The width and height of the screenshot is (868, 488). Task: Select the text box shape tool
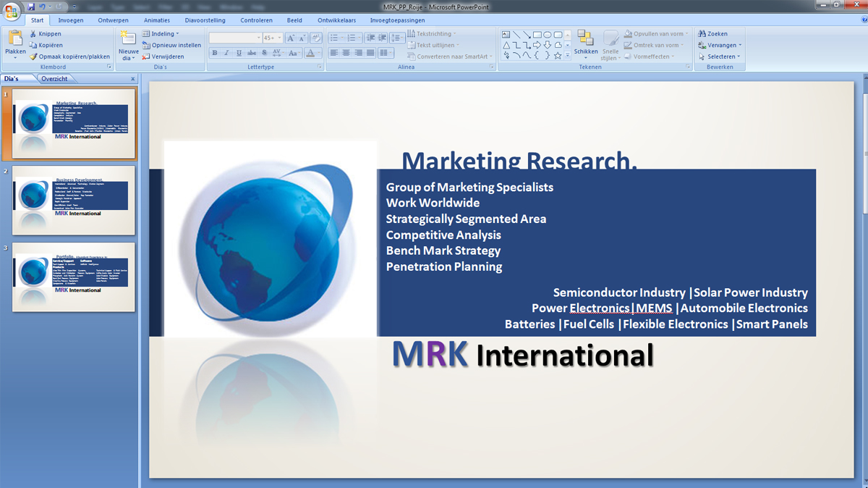506,34
